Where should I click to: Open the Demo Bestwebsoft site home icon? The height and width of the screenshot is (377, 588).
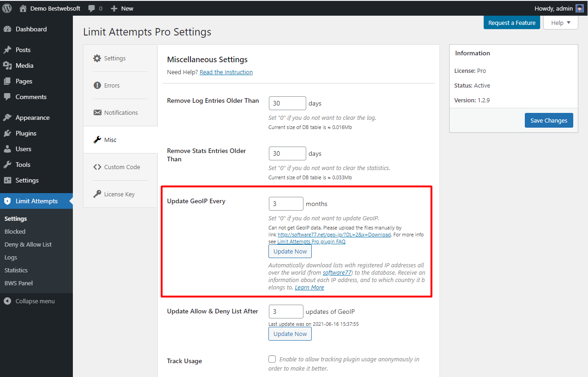[x=23, y=8]
